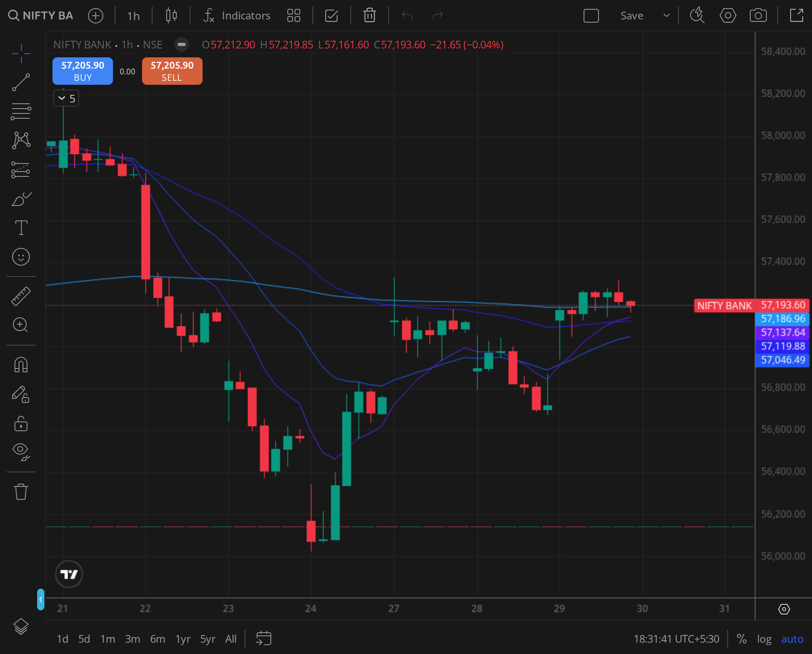Click the top toolbar trash icon

click(369, 16)
